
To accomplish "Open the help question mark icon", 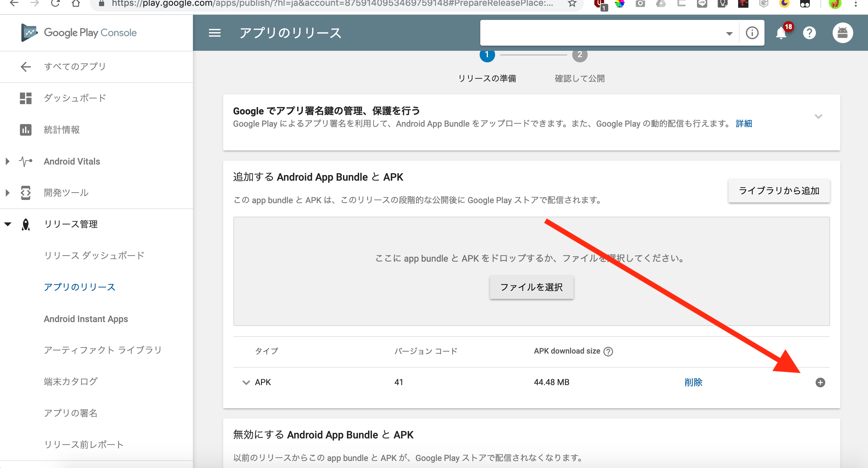I will tap(809, 33).
